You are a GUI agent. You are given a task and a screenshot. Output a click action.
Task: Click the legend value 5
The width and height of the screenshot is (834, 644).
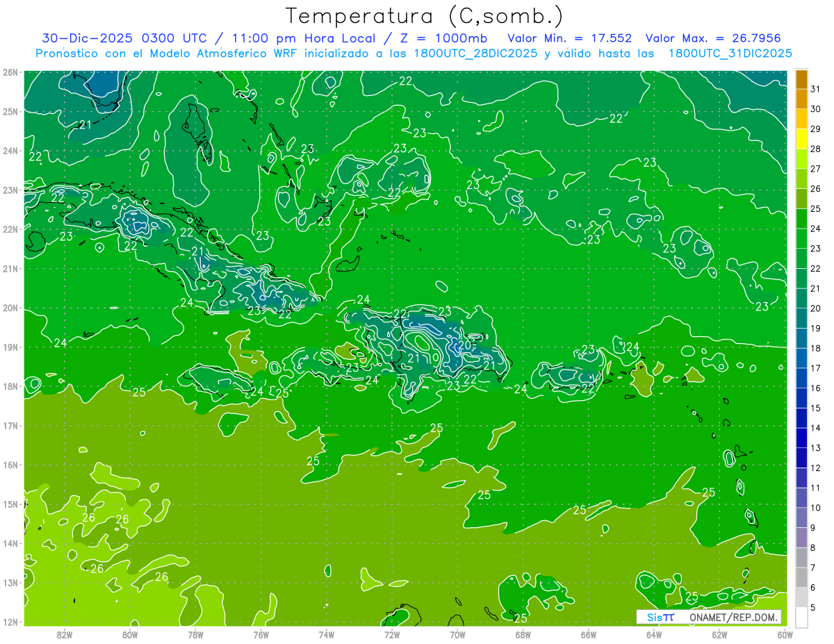(814, 608)
